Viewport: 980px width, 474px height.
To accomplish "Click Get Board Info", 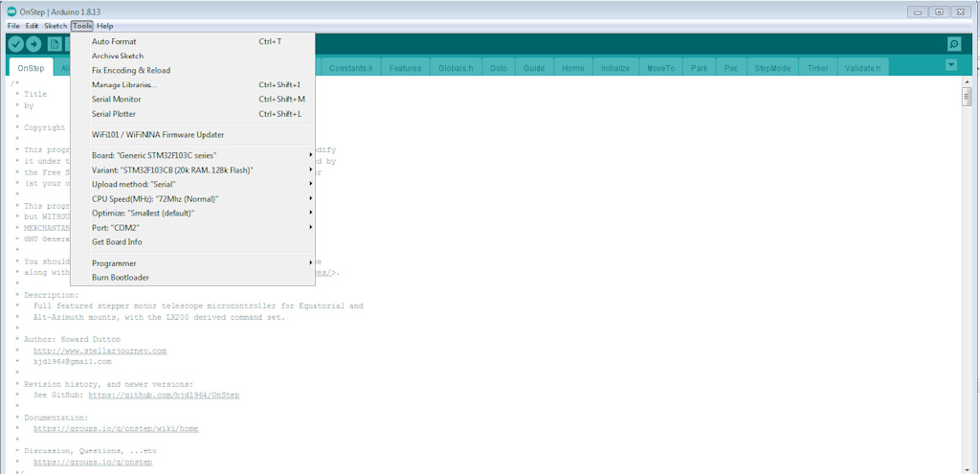I will pos(192,242).
